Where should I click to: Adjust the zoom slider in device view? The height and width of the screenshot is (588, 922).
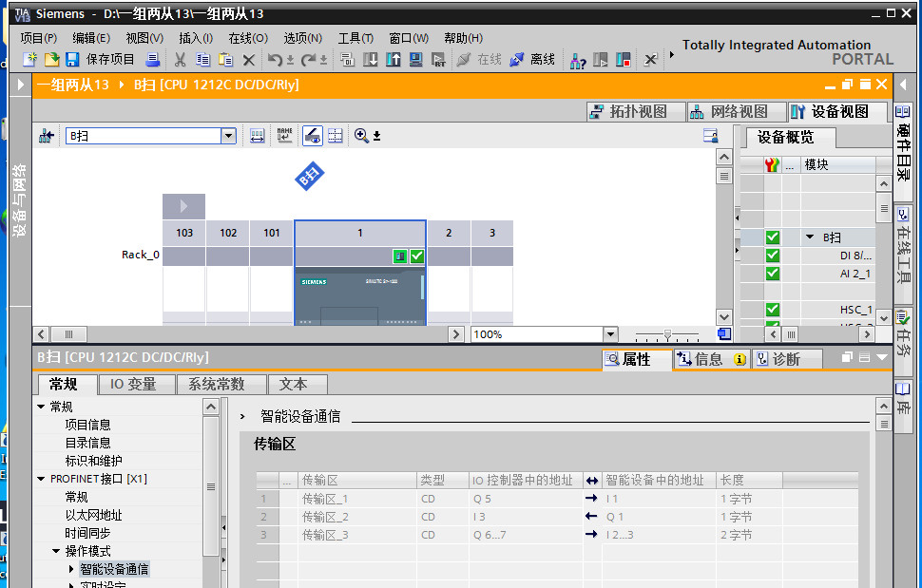[x=667, y=334]
